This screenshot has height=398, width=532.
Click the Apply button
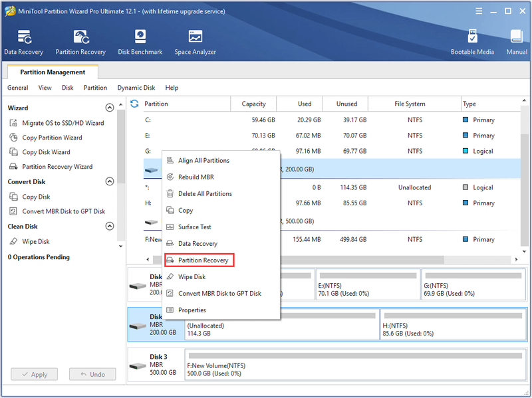pos(35,374)
